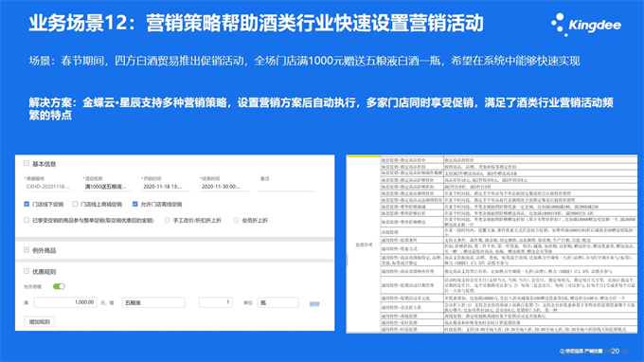Click the 删除 link in the rule row
Screen dimensions: 644x362
(314, 304)
